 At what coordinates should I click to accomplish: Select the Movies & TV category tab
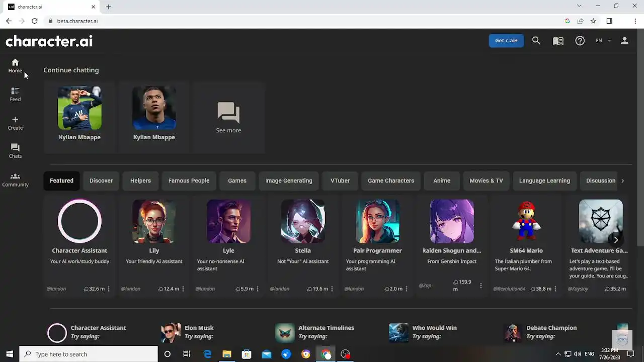coord(486,180)
